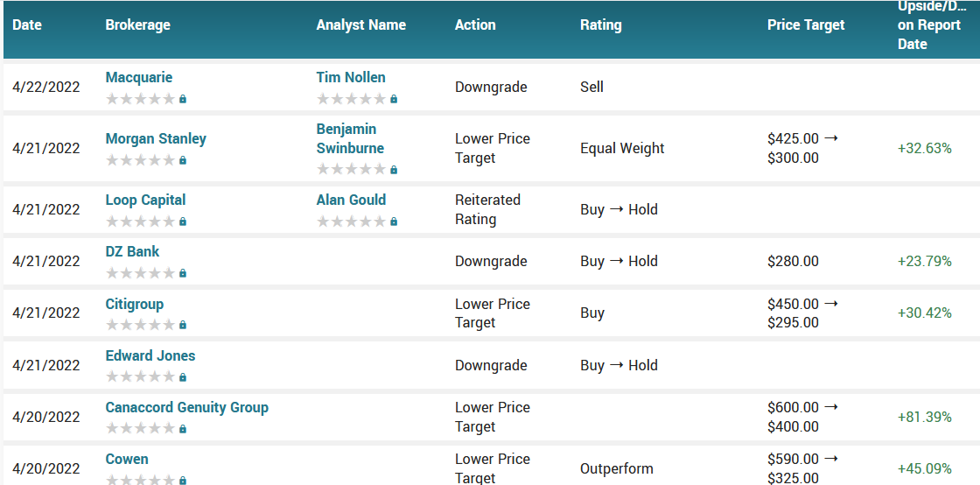Click the lock icon under Loop Capital
Image resolution: width=980 pixels, height=485 pixels.
pyautogui.click(x=183, y=221)
